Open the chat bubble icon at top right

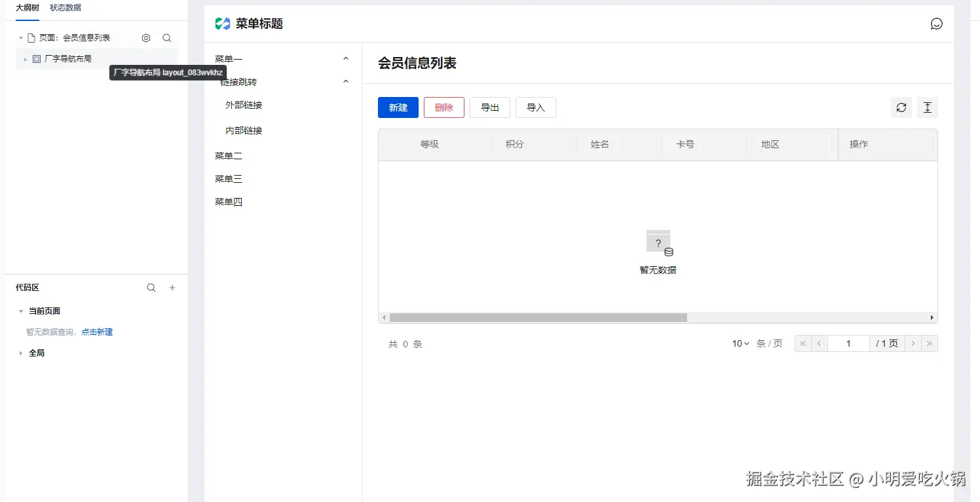tap(936, 24)
